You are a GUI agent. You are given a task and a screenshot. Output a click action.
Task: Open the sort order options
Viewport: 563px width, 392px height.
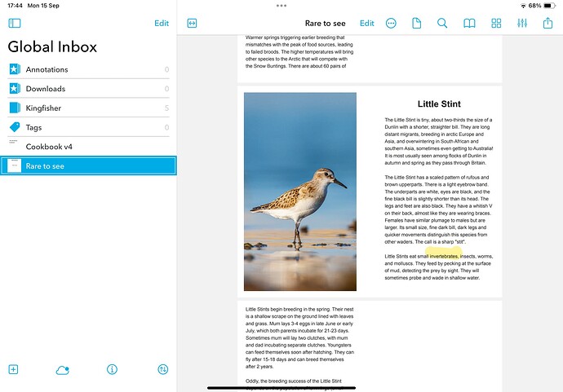pos(162,369)
